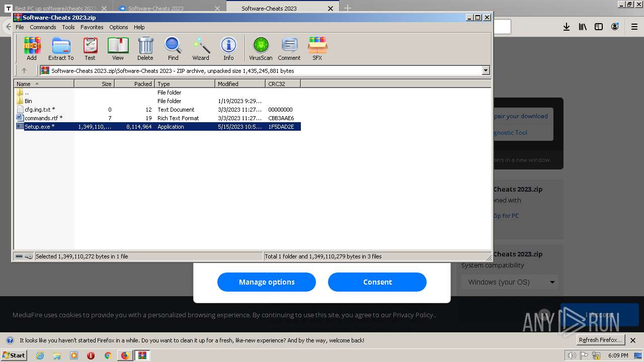Image resolution: width=644 pixels, height=362 pixels.
Task: Click the Extract To toolbar icon
Action: [61, 49]
